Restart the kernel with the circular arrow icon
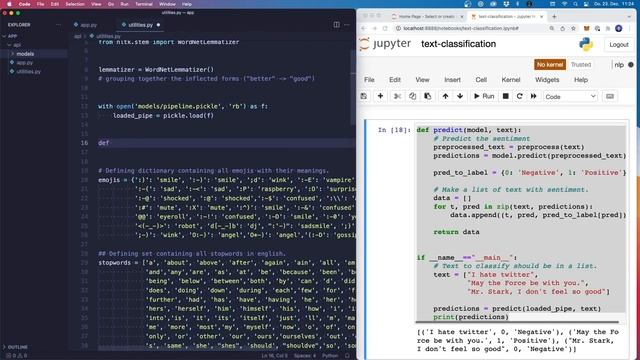Viewport: 640px width, 360px height. tap(519, 96)
